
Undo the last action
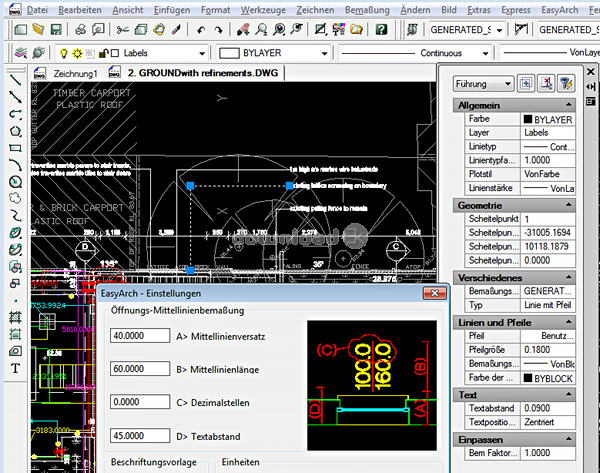[201, 30]
